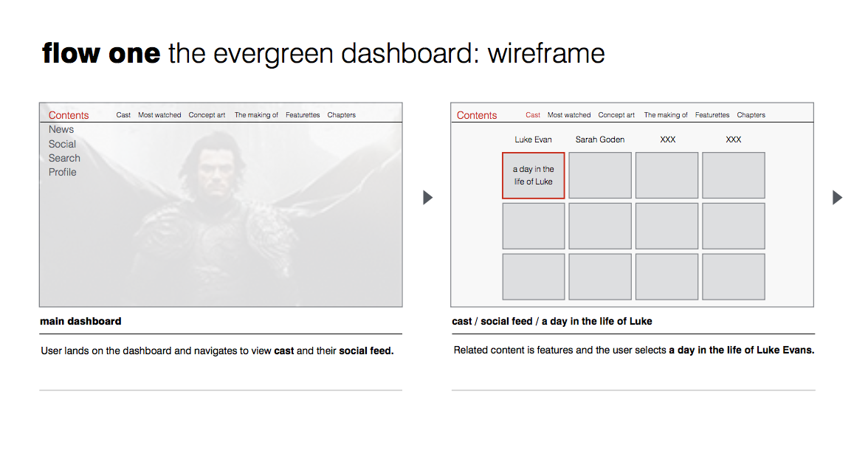The height and width of the screenshot is (459, 868).
Task: Select the 'a day in the life of Luke' tile
Action: point(534,176)
